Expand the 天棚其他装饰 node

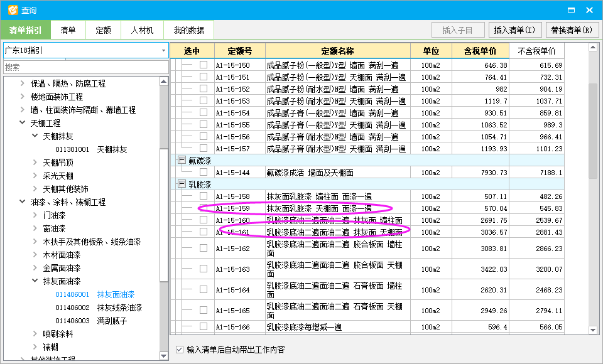click(35, 188)
